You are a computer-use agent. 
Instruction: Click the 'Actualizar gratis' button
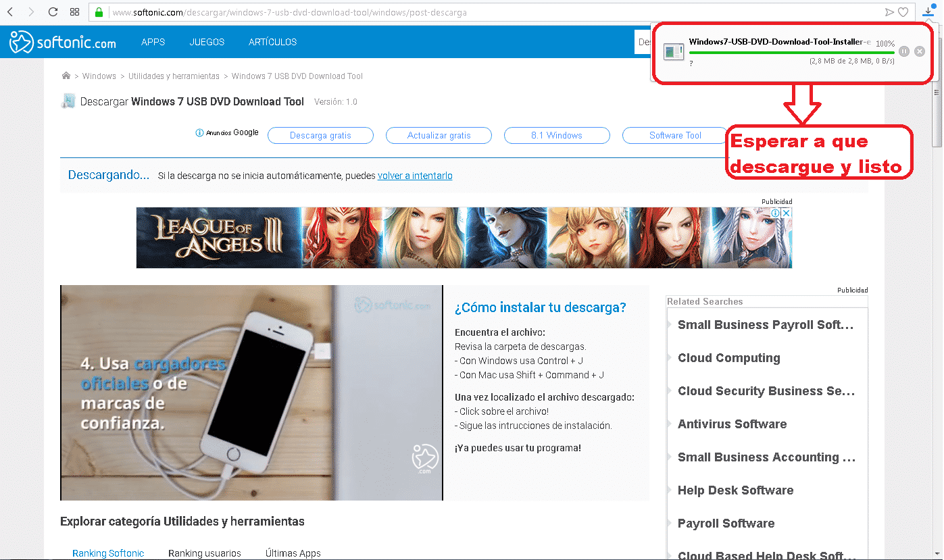click(x=439, y=135)
